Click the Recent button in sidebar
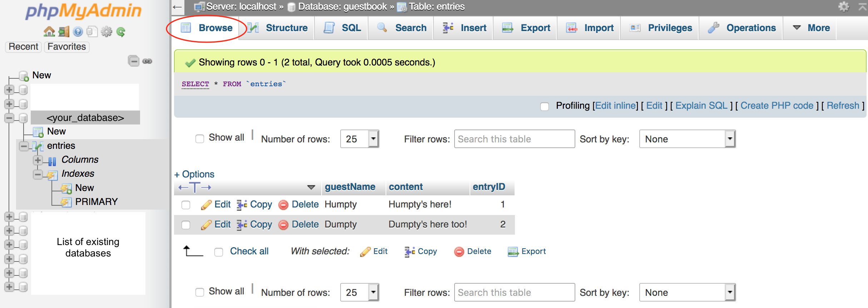The height and width of the screenshot is (308, 868). click(x=24, y=47)
